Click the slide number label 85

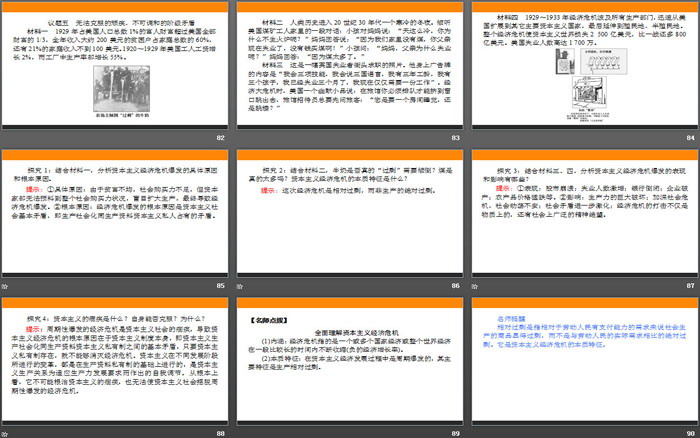[221, 285]
